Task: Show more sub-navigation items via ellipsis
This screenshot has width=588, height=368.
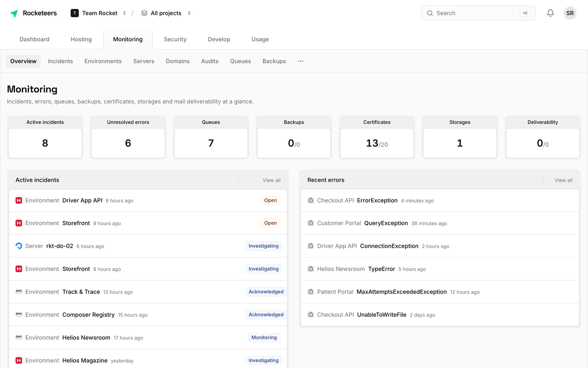Action: click(301, 61)
